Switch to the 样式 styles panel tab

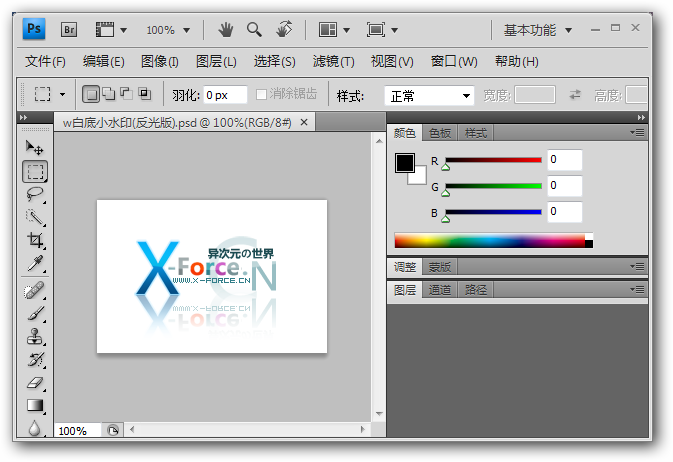coord(476,133)
